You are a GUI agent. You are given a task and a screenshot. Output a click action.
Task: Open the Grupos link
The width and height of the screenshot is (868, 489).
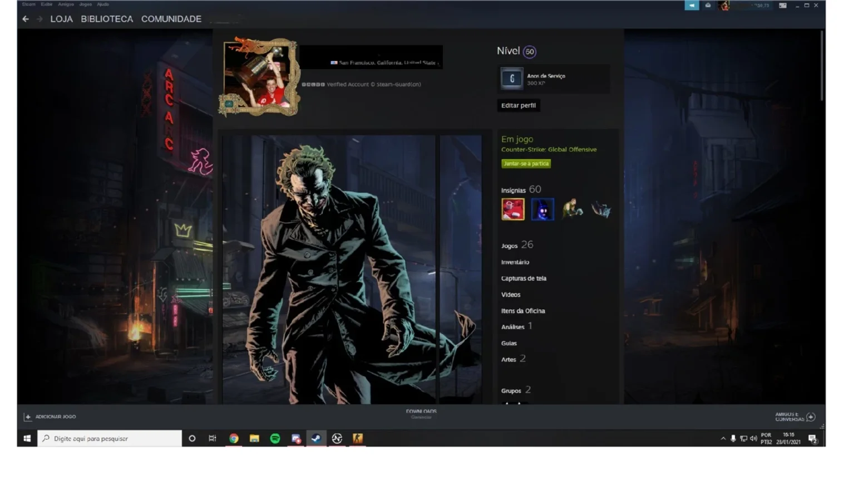pos(516,390)
